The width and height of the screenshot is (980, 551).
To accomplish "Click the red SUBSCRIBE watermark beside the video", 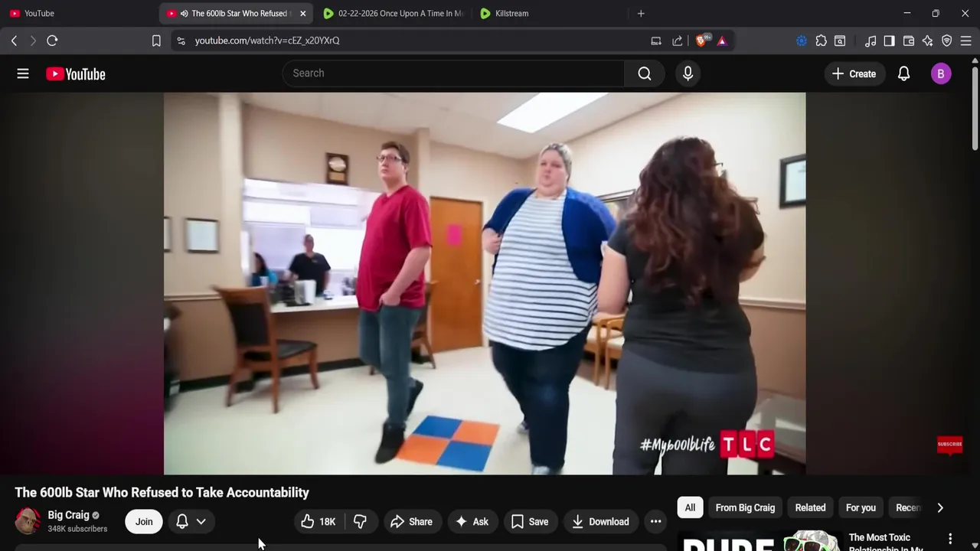I will pyautogui.click(x=949, y=445).
